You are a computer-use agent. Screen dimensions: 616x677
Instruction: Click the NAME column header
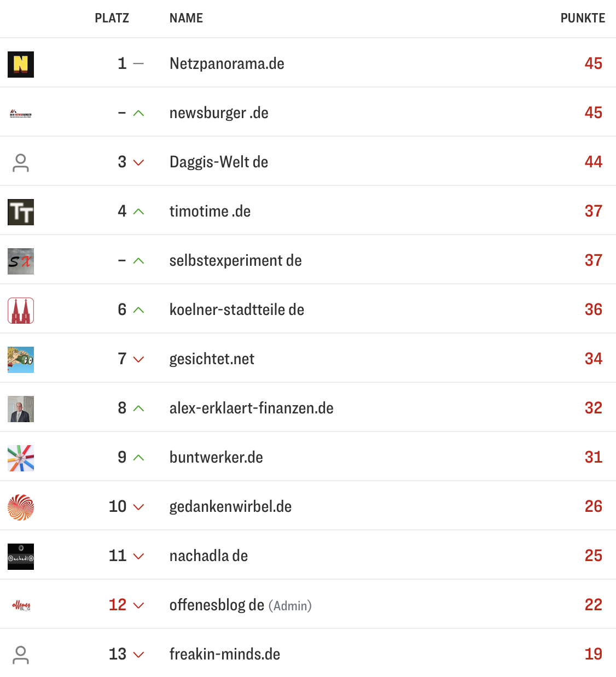click(186, 18)
